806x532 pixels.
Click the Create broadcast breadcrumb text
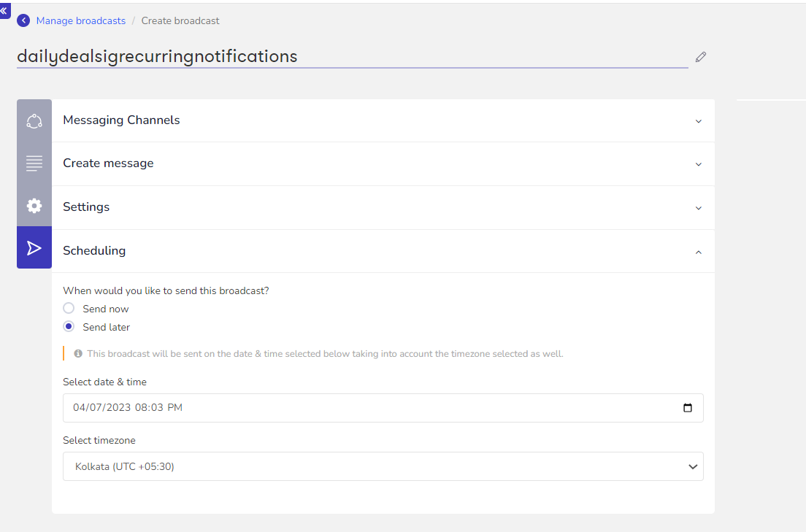tap(180, 20)
